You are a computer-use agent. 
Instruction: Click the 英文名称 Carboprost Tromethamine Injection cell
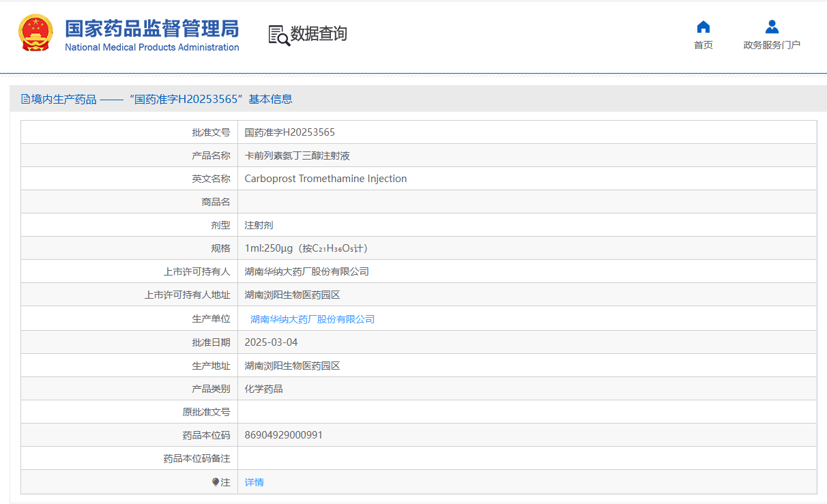(325, 178)
